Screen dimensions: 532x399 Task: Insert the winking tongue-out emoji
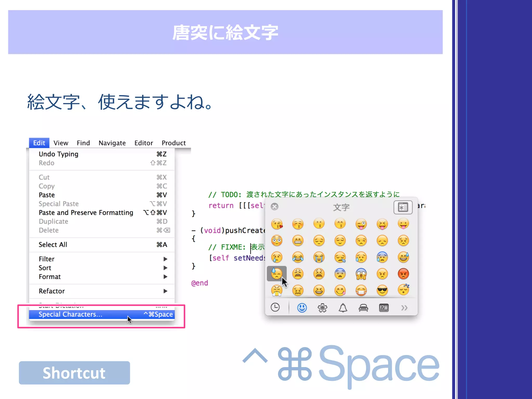pos(361,224)
